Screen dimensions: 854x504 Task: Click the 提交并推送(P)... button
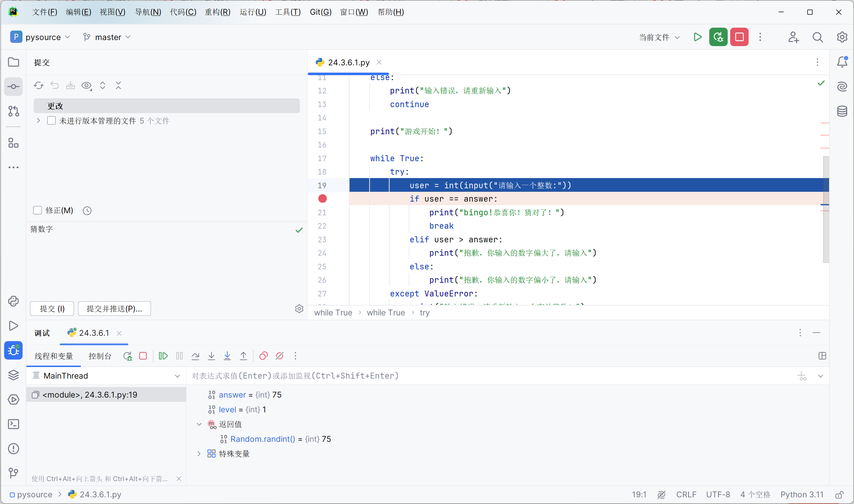[x=114, y=308]
